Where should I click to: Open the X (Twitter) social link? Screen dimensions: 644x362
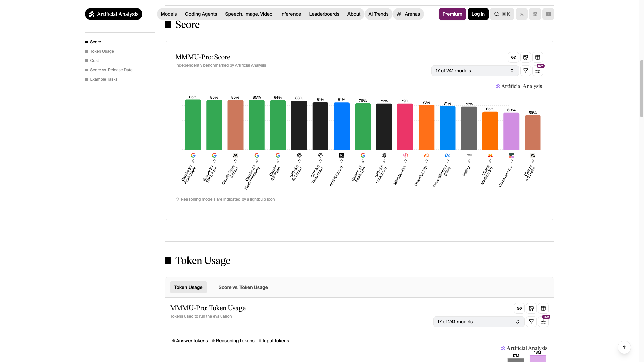pyautogui.click(x=521, y=14)
